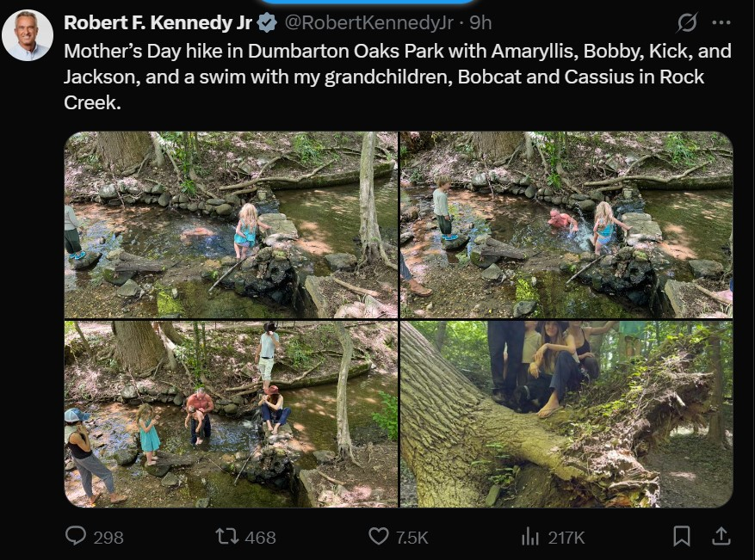This screenshot has height=560, width=755.
Task: Open the top-left creek photo
Action: [x=231, y=225]
